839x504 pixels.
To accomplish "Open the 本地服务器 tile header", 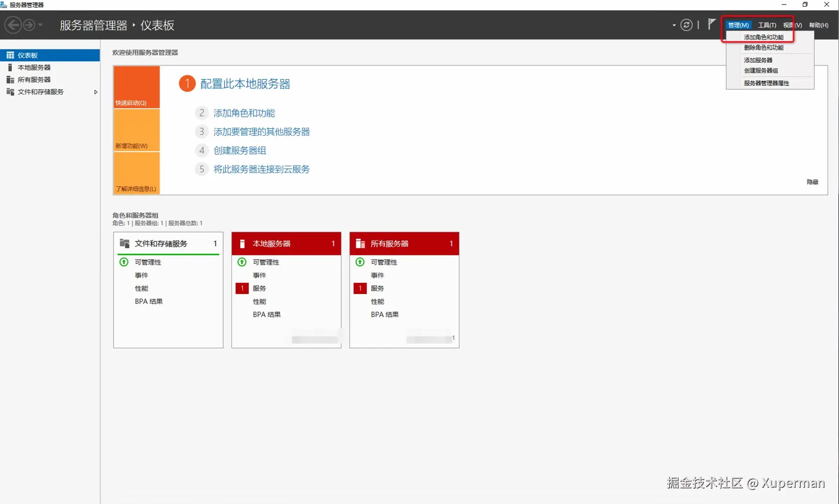I will tap(286, 244).
